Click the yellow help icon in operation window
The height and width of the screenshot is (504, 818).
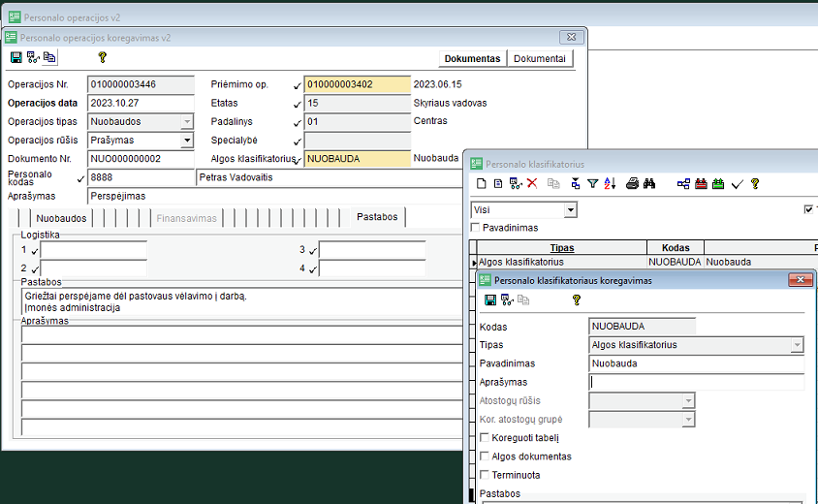click(102, 58)
